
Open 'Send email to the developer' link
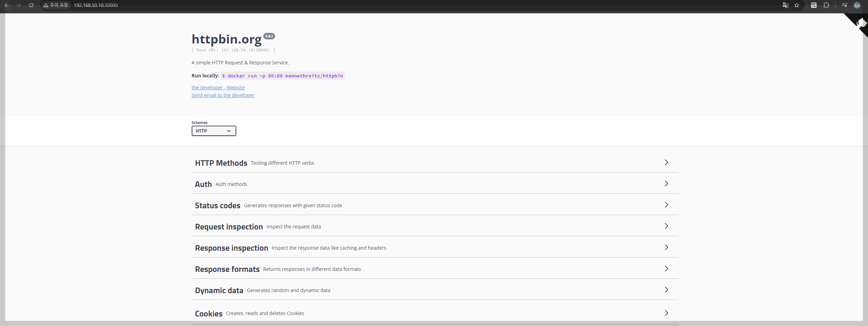point(223,95)
